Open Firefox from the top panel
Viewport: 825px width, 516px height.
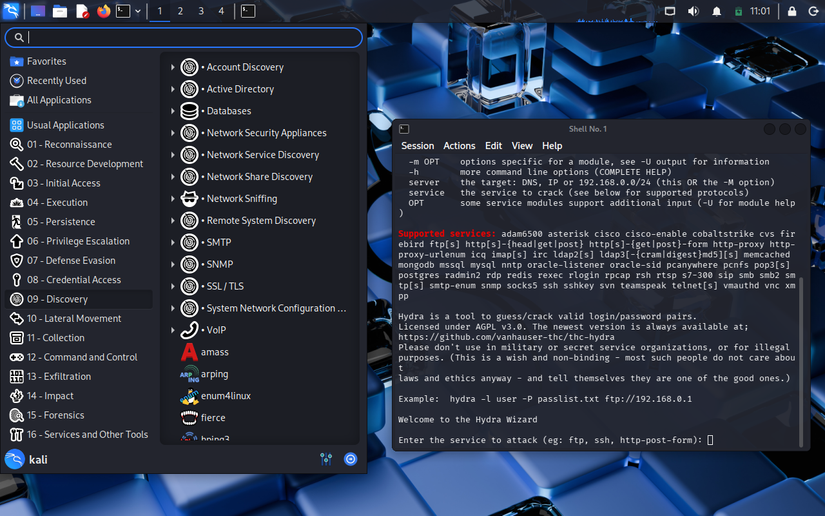[x=104, y=11]
